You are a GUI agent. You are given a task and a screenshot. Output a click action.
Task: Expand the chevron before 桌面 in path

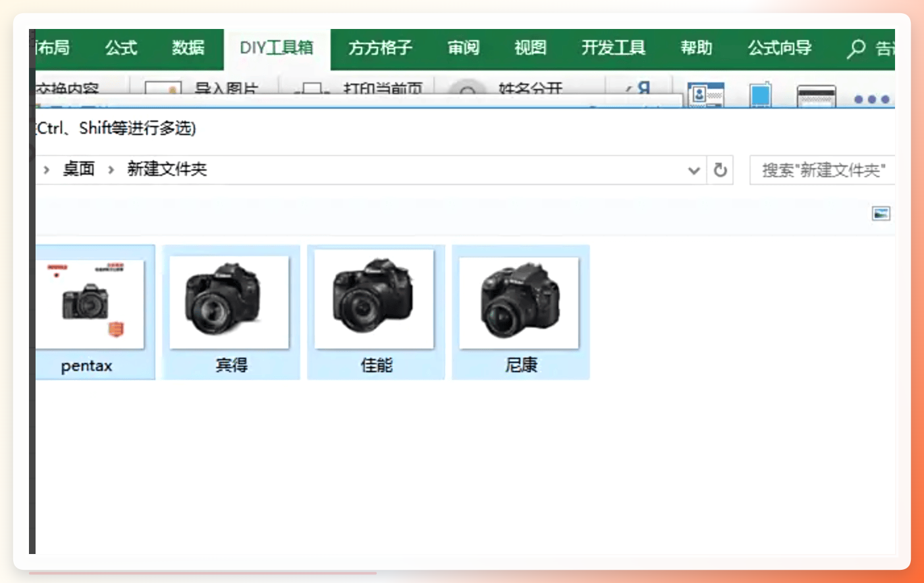[x=46, y=170]
